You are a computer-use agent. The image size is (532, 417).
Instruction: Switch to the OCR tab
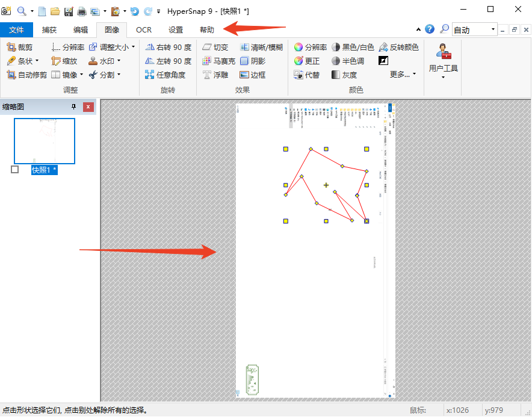(x=144, y=29)
